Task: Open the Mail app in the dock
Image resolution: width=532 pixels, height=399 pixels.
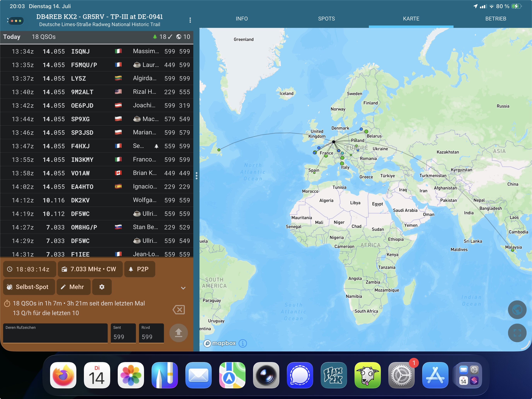Action: [x=198, y=375]
